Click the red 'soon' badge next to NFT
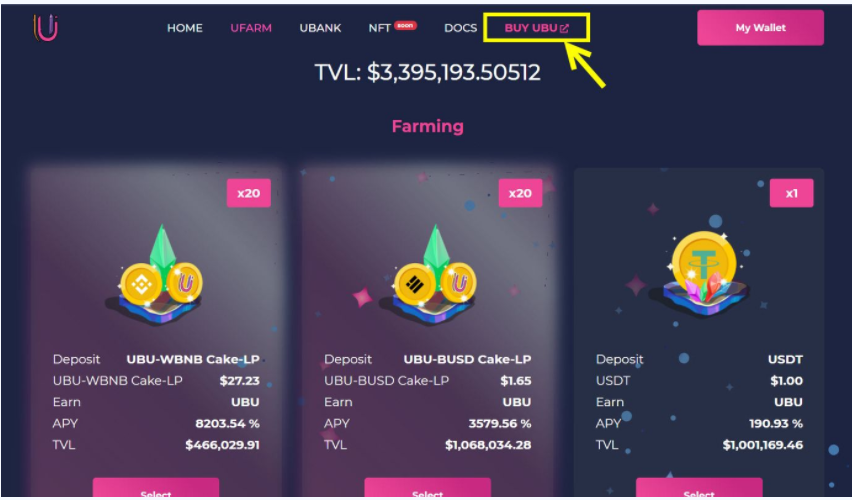The height and width of the screenshot is (500, 852). click(x=405, y=25)
